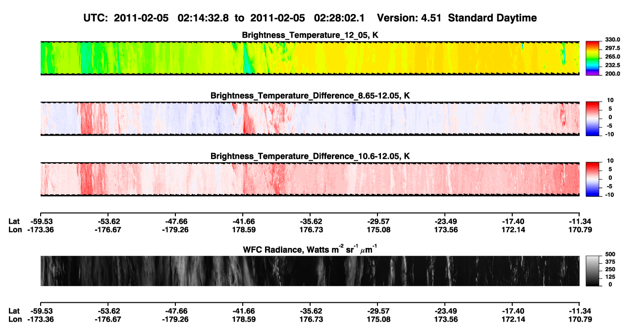Click the rainbow colorbar of the 12_05 panel
The image size is (644, 330).
click(x=593, y=57)
